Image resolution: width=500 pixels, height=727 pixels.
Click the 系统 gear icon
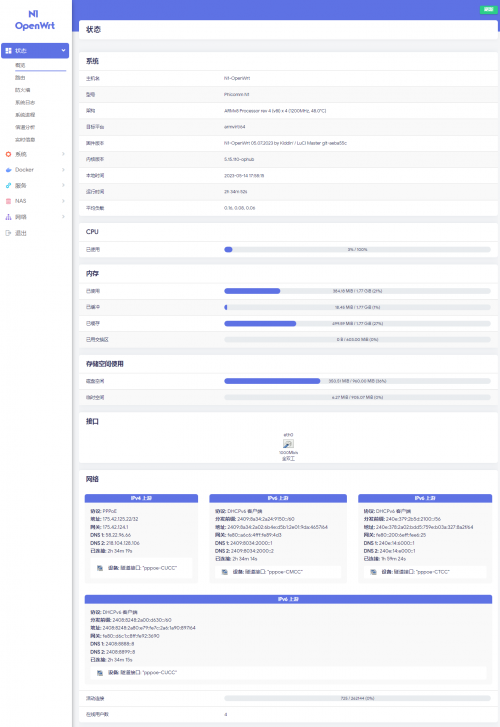8,154
